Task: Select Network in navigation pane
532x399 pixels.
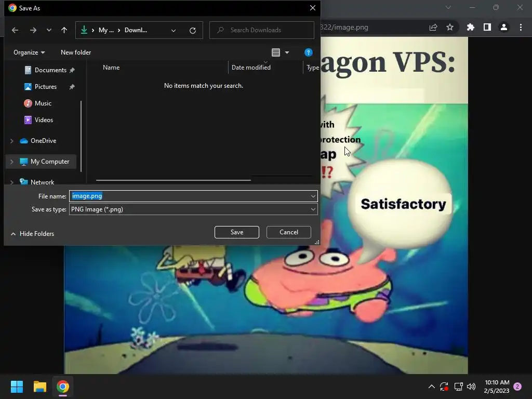Action: tap(42, 182)
